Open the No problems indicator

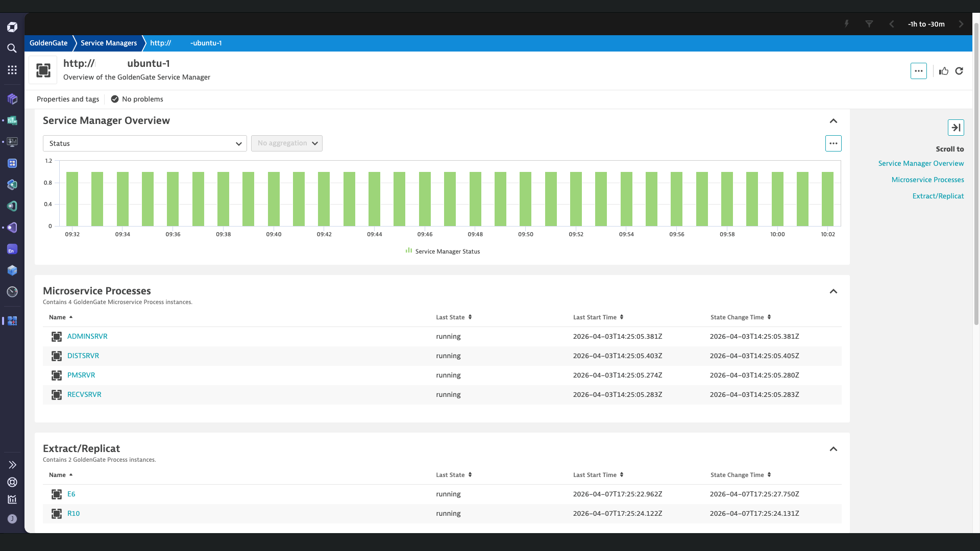coord(137,99)
